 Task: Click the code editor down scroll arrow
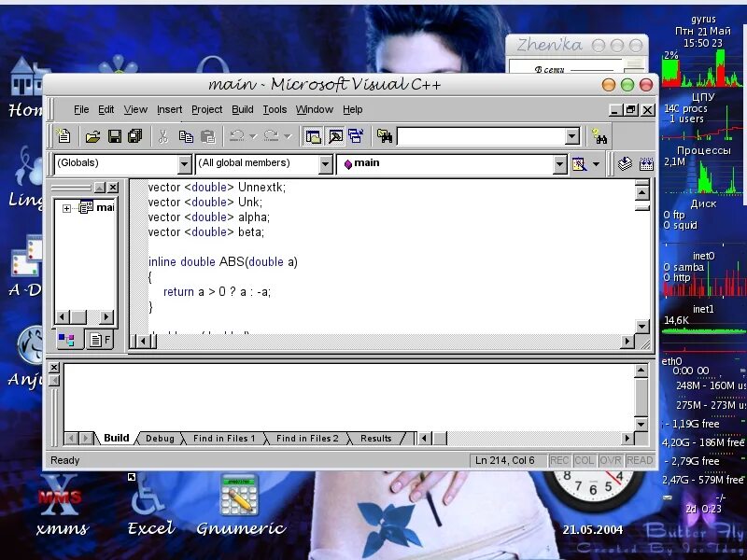tap(641, 326)
